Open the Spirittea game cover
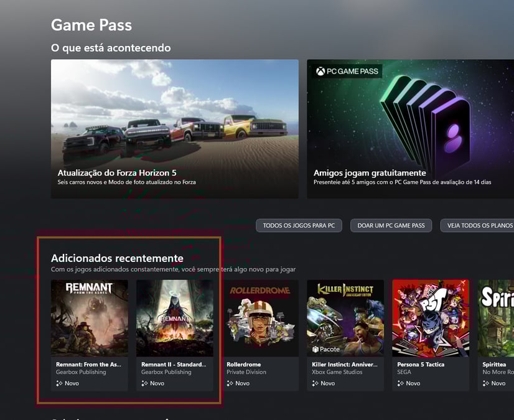 pos(496,318)
